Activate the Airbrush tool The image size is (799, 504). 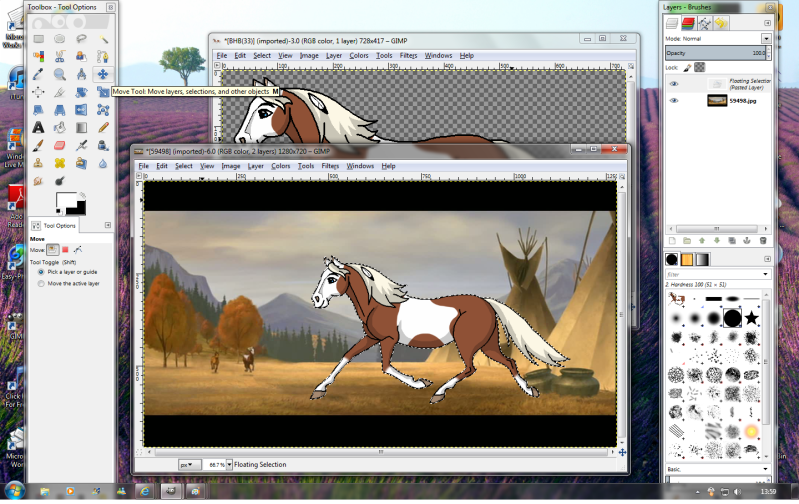click(x=81, y=146)
